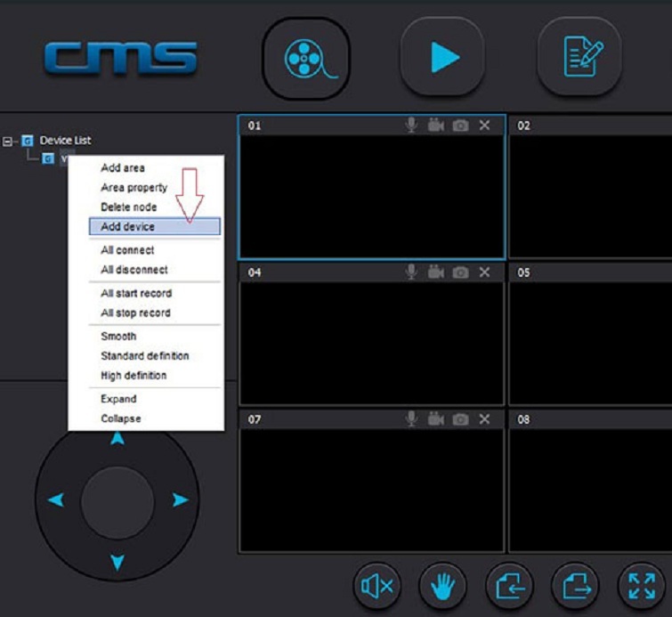Open the log notes edit button
This screenshot has height=617, width=672.
580,58
